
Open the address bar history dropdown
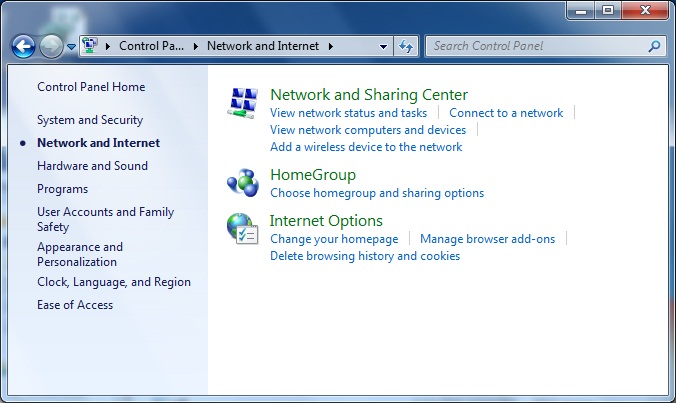tap(383, 47)
